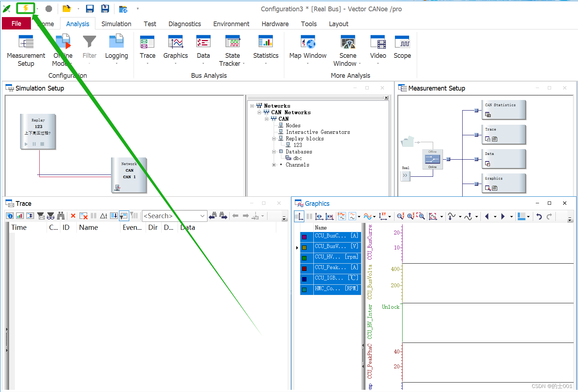This screenshot has height=392, width=578.
Task: Toggle the Trace statistics bar-chart icon
Action: tap(20, 216)
